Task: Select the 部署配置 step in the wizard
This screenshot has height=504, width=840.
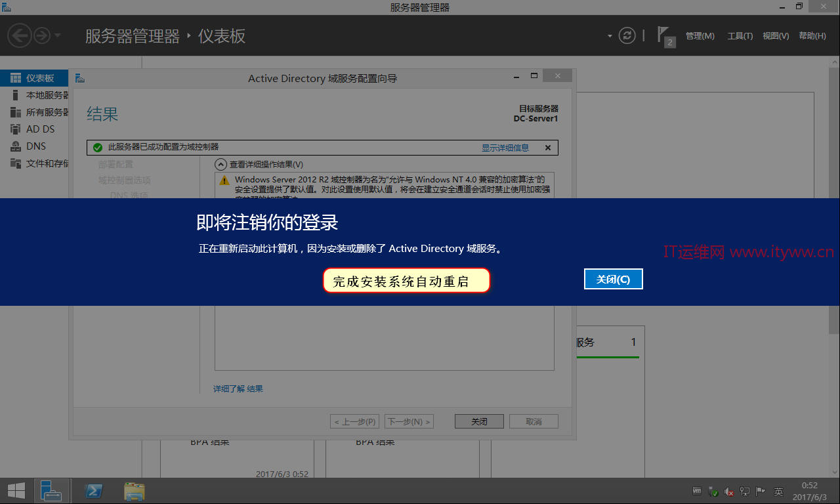Action: [115, 164]
